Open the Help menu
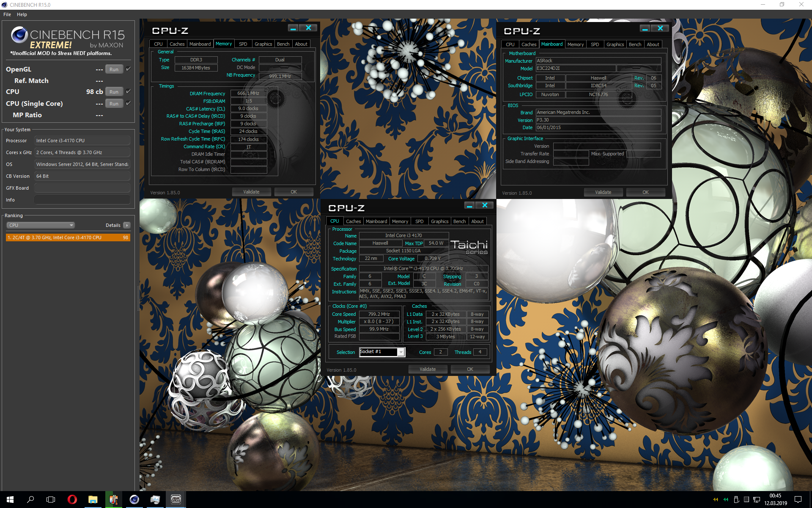Screen dimensions: 812x508 (22, 14)
